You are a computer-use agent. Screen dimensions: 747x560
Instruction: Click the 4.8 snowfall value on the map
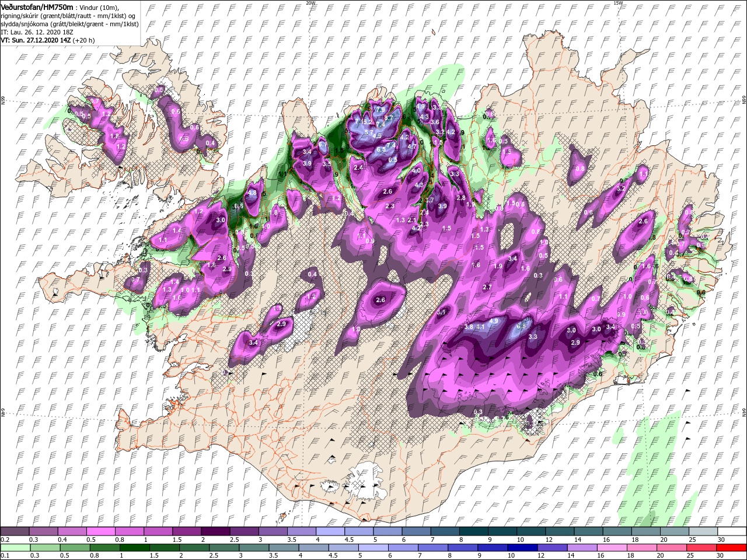(x=252, y=192)
